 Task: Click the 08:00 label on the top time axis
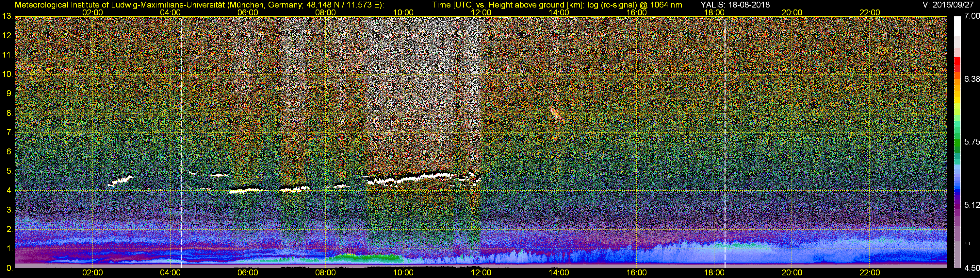coord(325,12)
